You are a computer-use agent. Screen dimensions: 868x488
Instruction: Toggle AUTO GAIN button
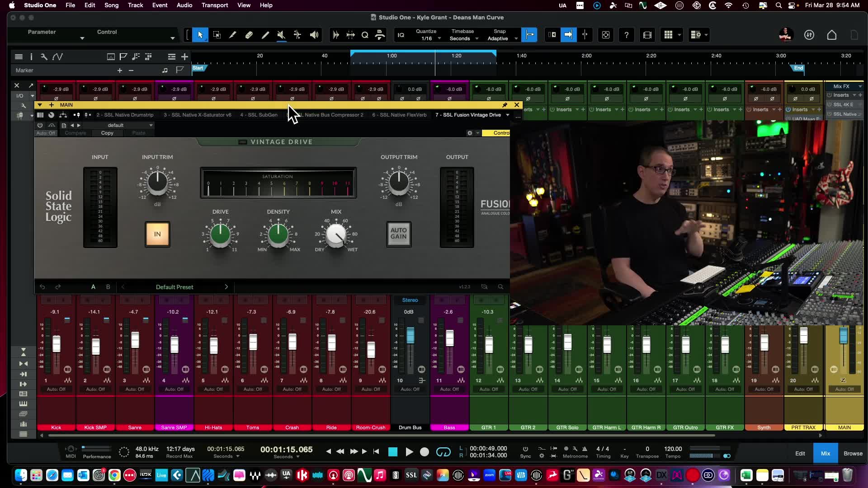[x=399, y=234]
